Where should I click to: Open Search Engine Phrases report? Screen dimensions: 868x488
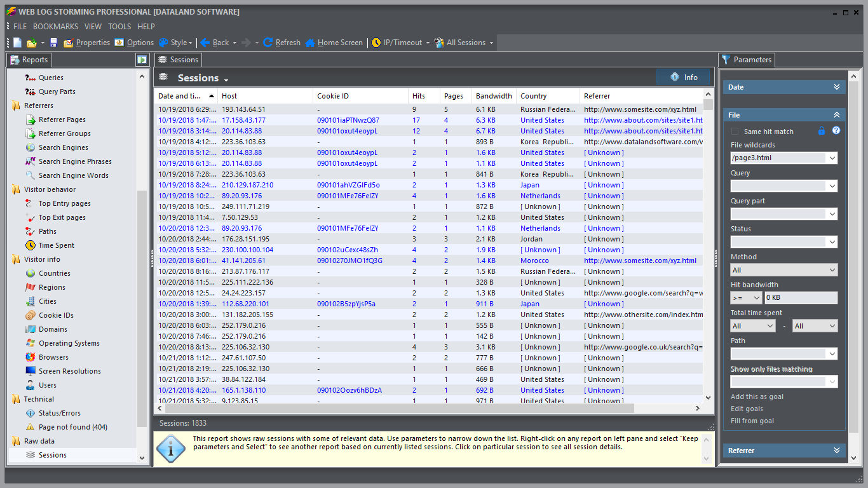point(75,161)
